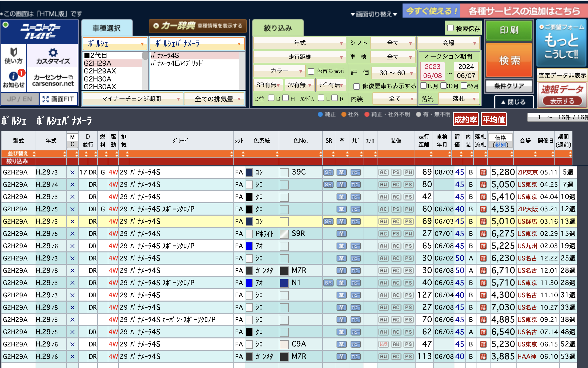Image resolution: width=588 pixels, height=368 pixels.
Task: Click dark M7R color swatch in 12.01 row
Action: 284,271
